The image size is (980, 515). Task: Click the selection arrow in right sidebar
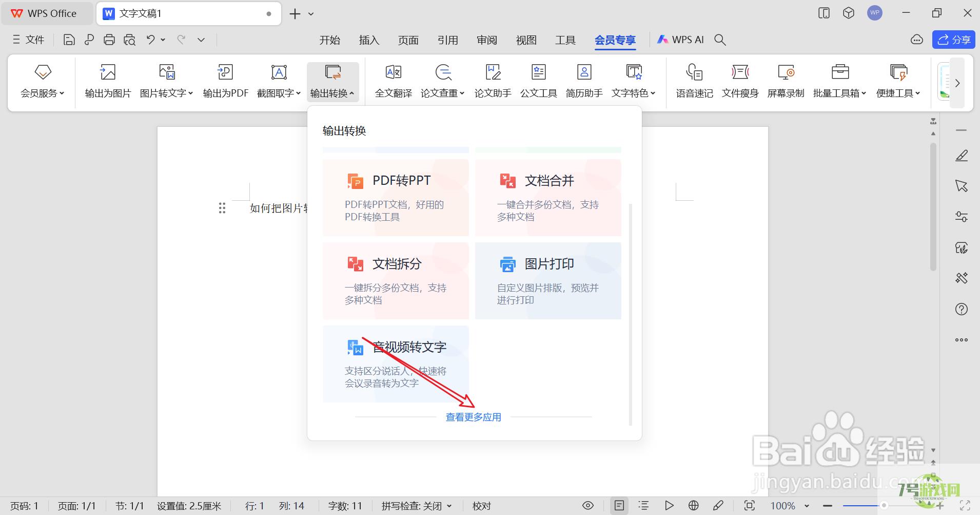tap(962, 186)
